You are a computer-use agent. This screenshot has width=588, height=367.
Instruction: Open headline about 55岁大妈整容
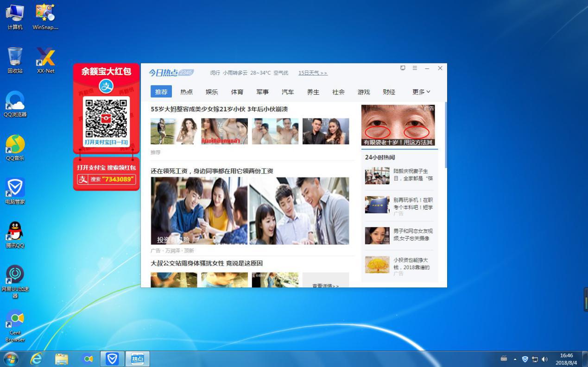219,109
